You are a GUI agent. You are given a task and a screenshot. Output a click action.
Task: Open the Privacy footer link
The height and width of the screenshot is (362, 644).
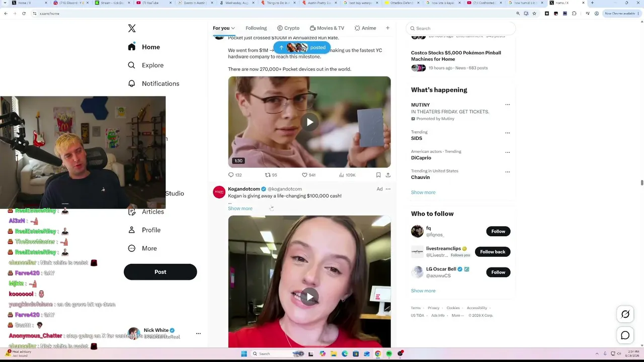click(434, 308)
